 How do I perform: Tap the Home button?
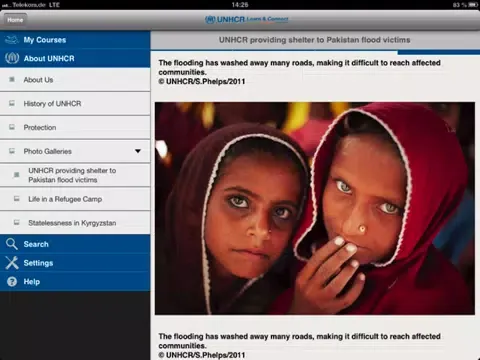point(15,20)
